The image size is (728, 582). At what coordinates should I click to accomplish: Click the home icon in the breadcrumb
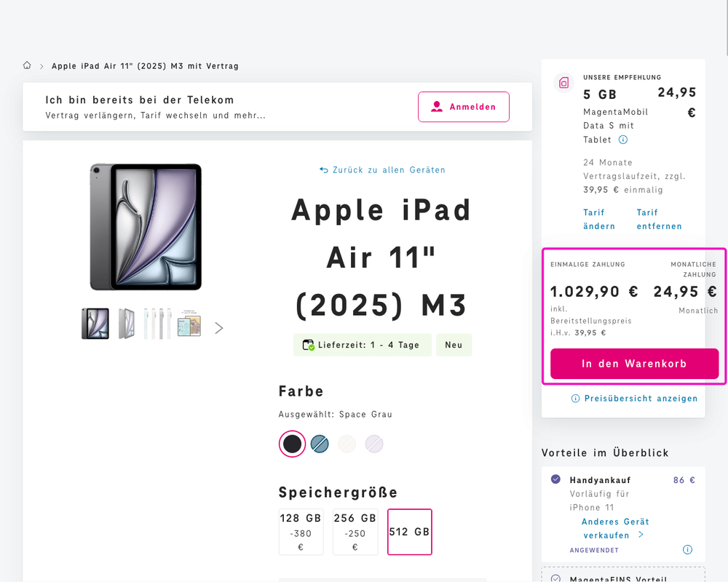click(x=26, y=65)
